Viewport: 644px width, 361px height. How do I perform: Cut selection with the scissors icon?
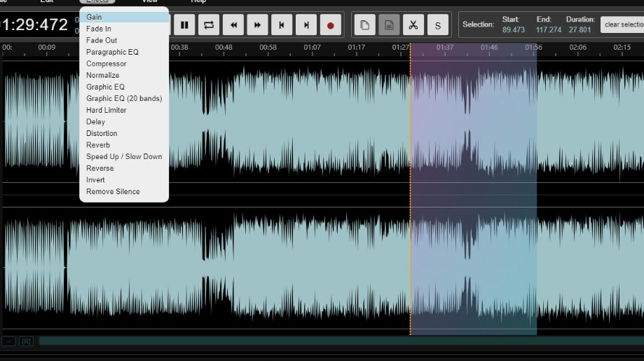tap(413, 25)
